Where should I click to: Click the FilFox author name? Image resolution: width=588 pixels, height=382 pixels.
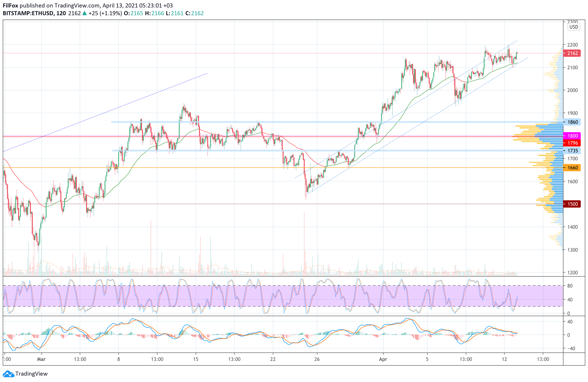[x=10, y=5]
